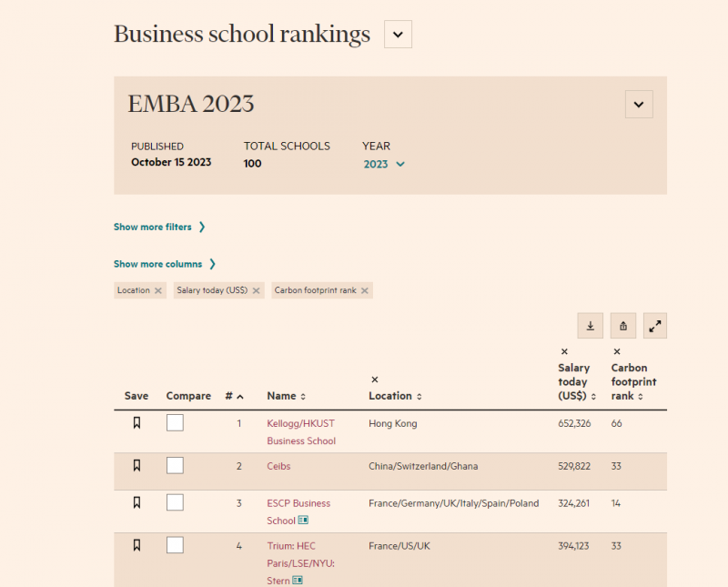Sort the table by Name column

pyautogui.click(x=305, y=396)
